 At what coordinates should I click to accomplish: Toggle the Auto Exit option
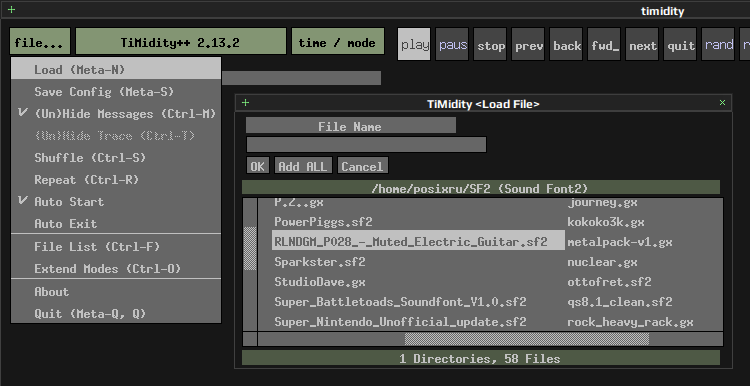coord(116,224)
